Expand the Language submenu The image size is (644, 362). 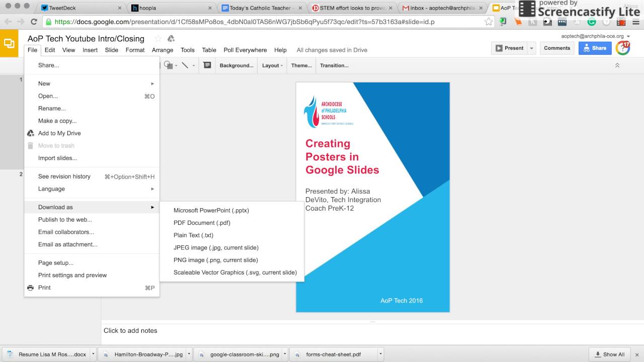coord(92,189)
